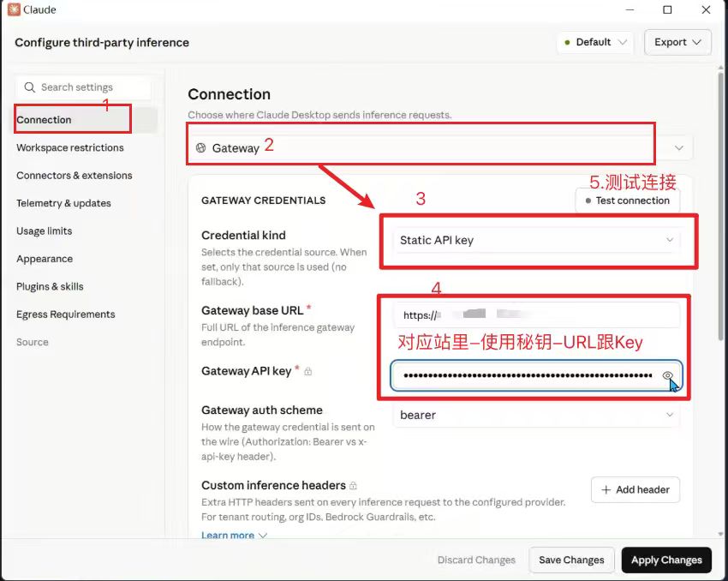Click the search magnifier icon
Viewport: 728px width, 581px height.
30,87
